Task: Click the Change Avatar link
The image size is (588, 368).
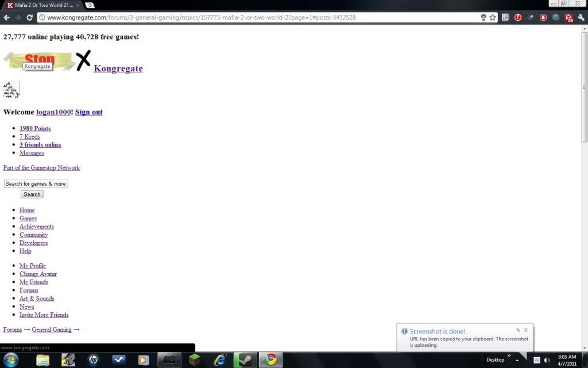Action: [38, 274]
